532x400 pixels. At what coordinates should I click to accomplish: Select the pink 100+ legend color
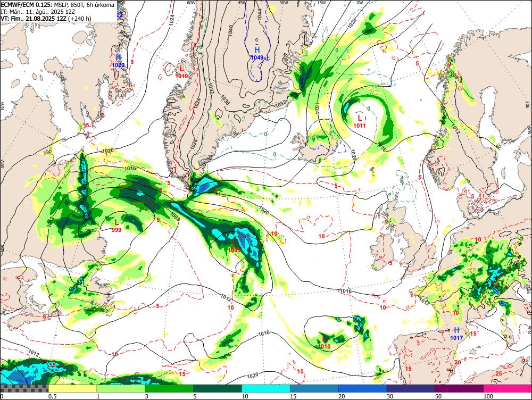coord(508,388)
